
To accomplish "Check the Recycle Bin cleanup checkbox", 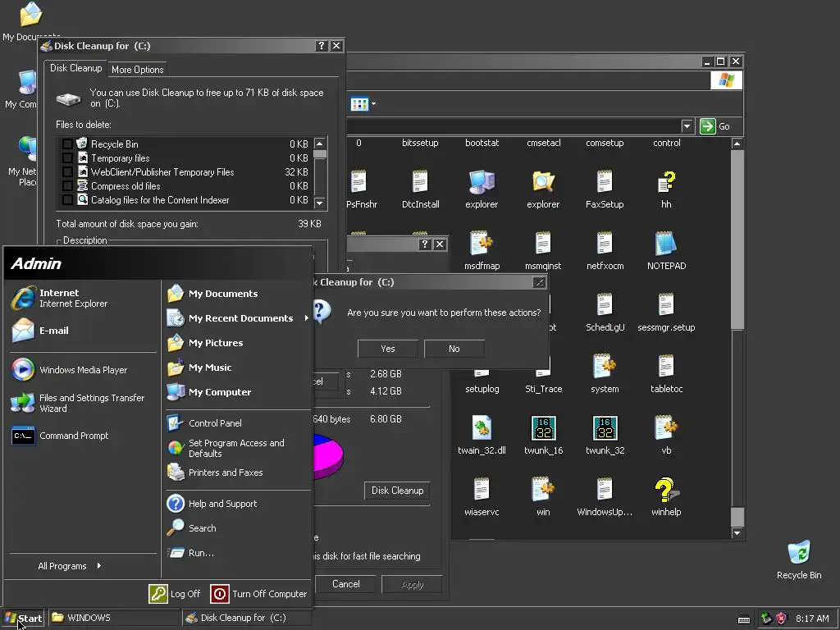I will click(x=67, y=144).
